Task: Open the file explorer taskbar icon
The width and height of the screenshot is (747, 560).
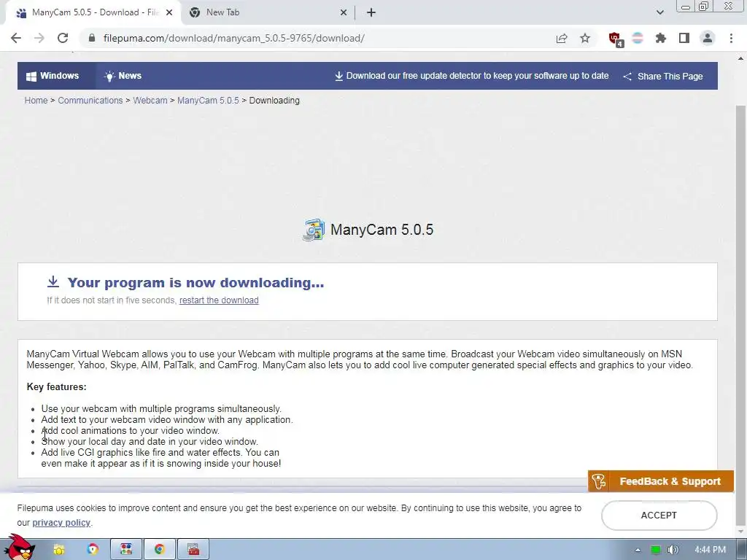Action: pyautogui.click(x=58, y=550)
